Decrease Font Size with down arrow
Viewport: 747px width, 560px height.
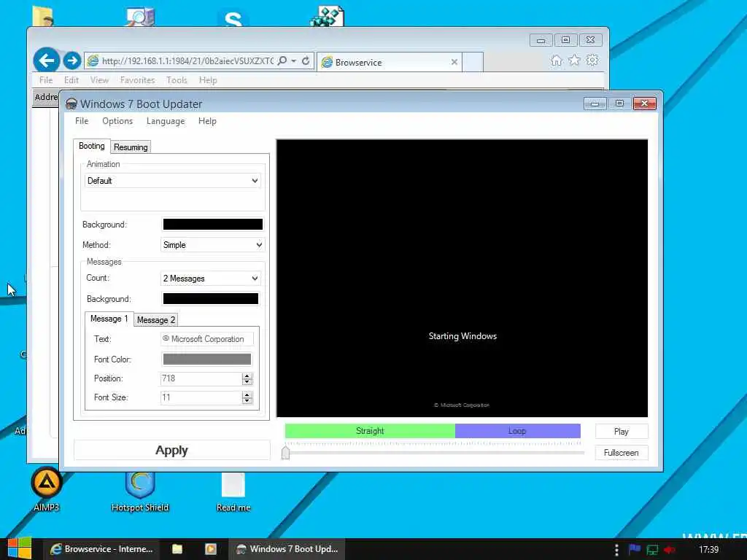(247, 401)
